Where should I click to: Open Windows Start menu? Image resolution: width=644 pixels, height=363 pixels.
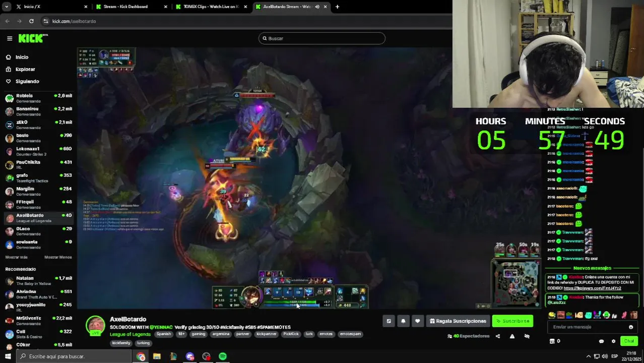pos(8,356)
